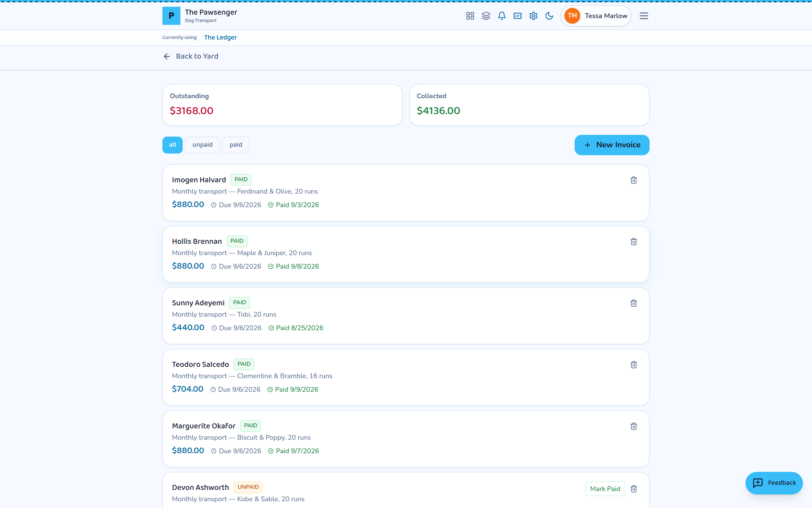Mark Devon Ashworth invoice as paid

pyautogui.click(x=605, y=489)
